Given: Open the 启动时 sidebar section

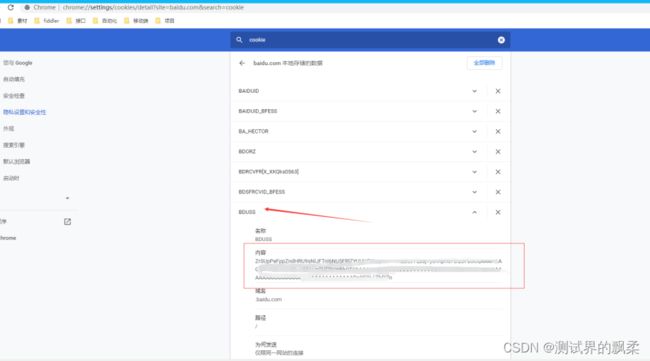Looking at the screenshot, I should click(11, 178).
